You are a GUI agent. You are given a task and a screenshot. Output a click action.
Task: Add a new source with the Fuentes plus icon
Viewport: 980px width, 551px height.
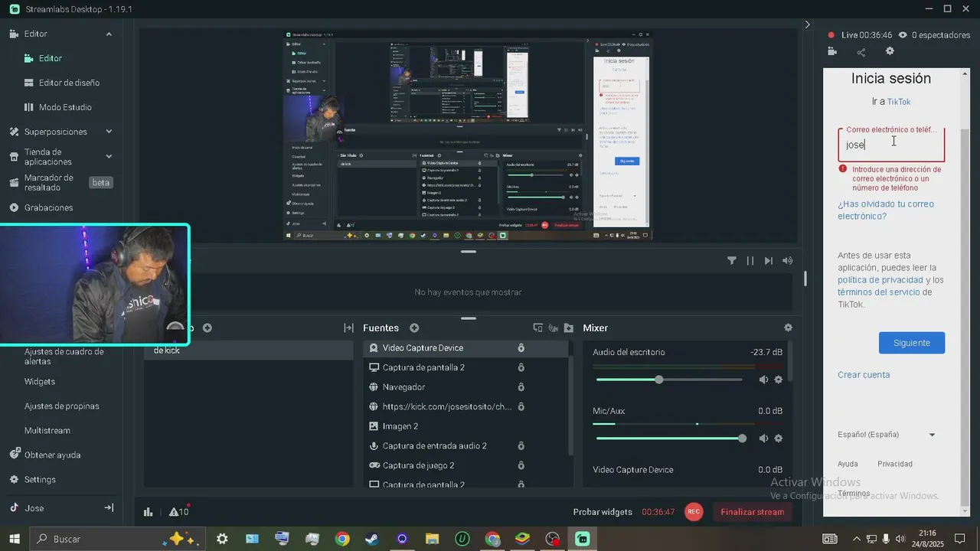(414, 328)
